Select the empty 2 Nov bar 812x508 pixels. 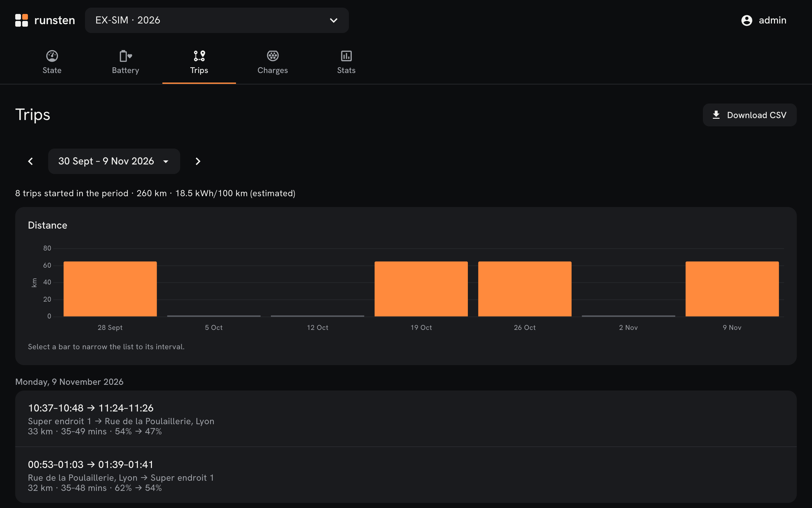pos(628,316)
